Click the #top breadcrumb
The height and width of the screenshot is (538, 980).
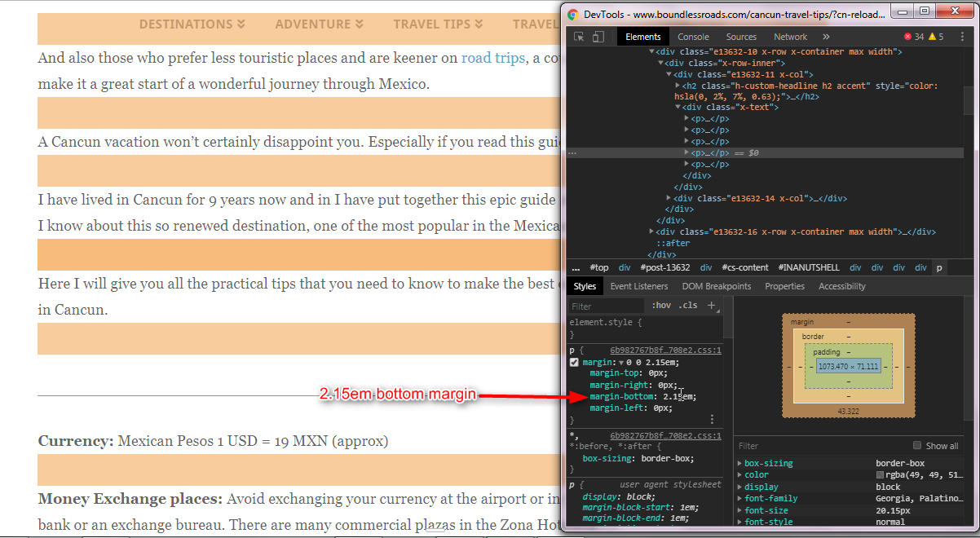point(599,267)
